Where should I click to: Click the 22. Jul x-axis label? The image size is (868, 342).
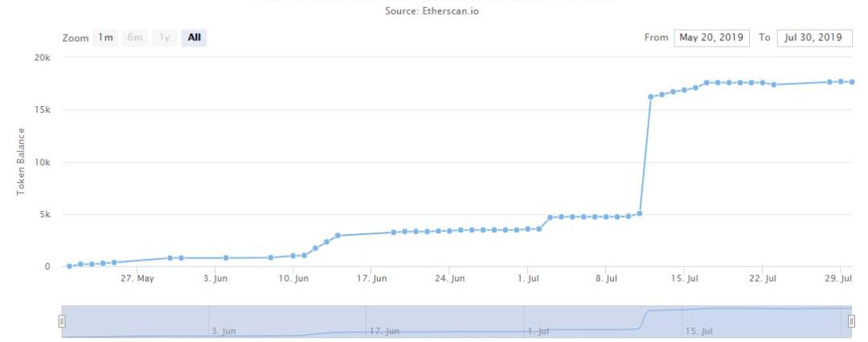762,278
